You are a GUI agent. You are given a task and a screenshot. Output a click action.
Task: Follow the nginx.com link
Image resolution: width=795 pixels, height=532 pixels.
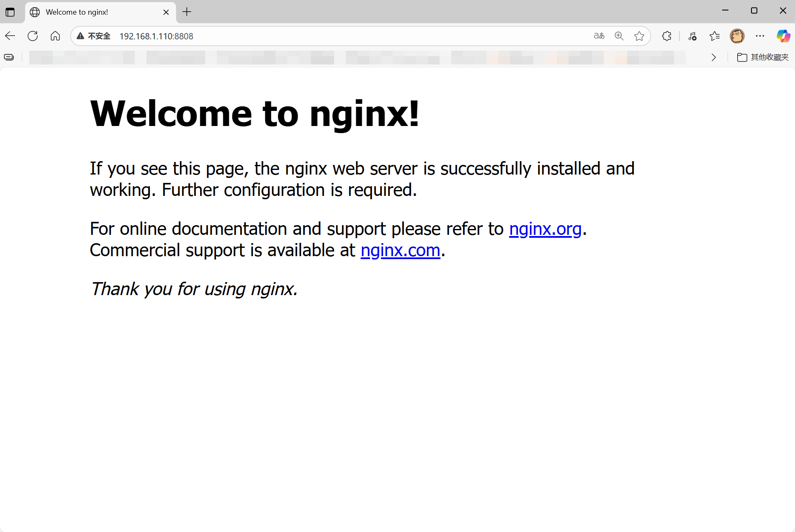click(x=400, y=250)
